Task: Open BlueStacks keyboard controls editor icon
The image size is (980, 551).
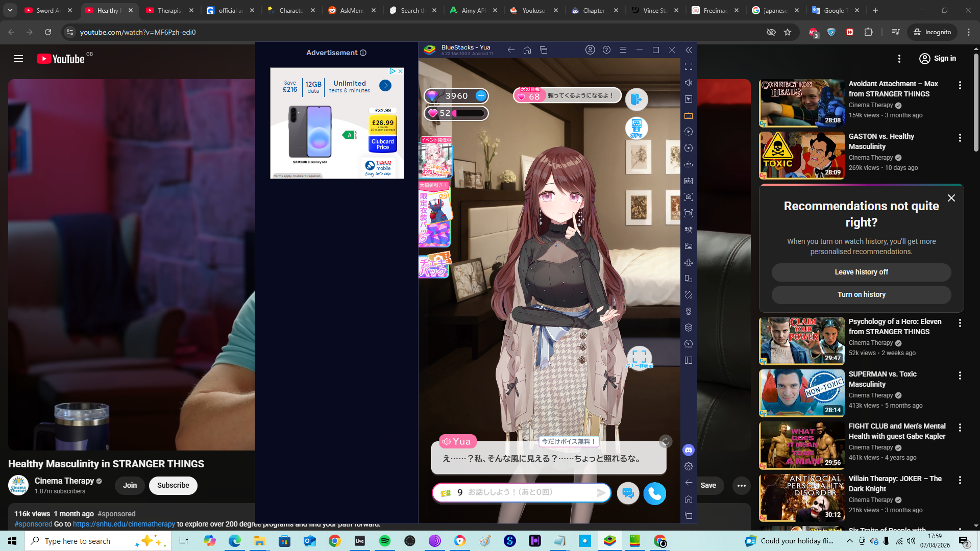Action: [x=689, y=115]
